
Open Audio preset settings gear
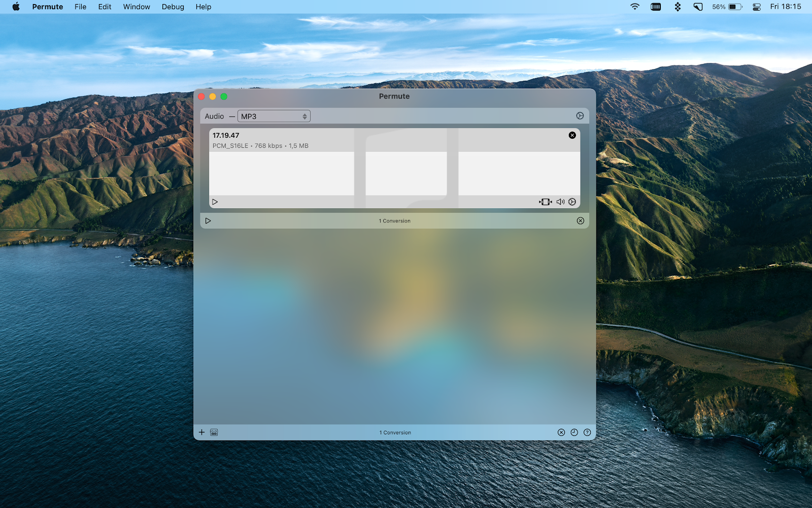pos(580,116)
